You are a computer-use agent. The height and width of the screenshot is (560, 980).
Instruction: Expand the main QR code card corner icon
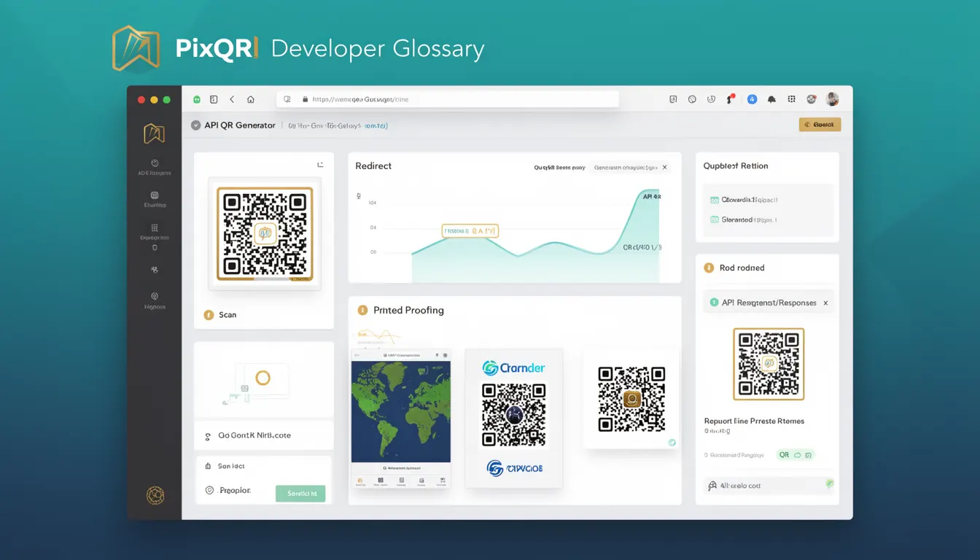click(x=320, y=165)
